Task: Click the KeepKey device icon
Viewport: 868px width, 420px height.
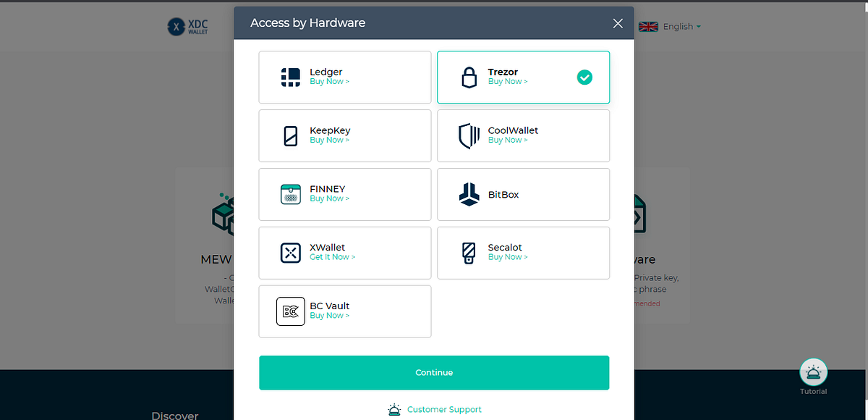Action: 290,135
